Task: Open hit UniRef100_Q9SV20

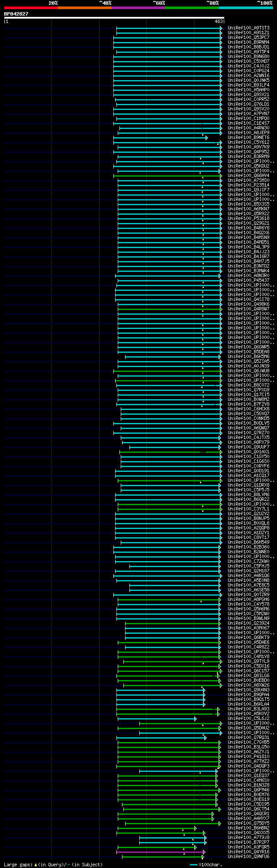Action: coord(248,109)
